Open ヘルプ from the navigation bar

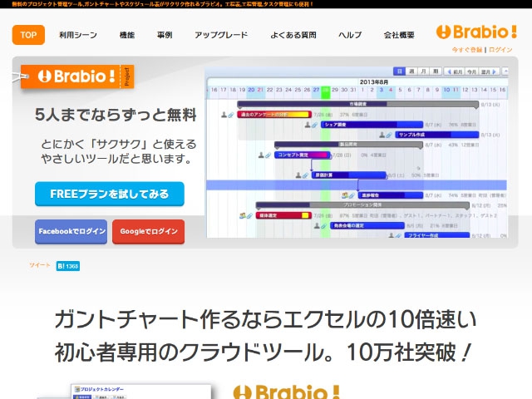[x=350, y=35]
